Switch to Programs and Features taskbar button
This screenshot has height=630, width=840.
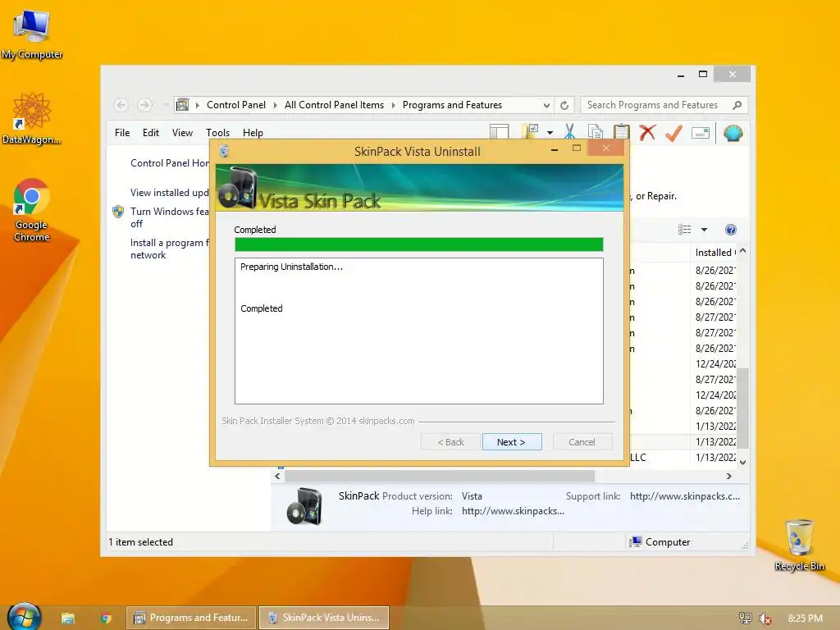(x=191, y=618)
